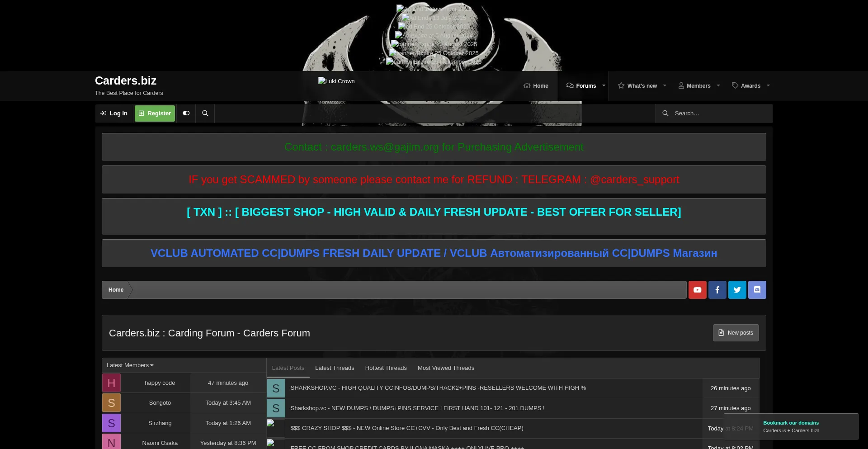Screen dimensions: 868x449
Task: Open the Twitter bird icon
Action: click(x=737, y=290)
